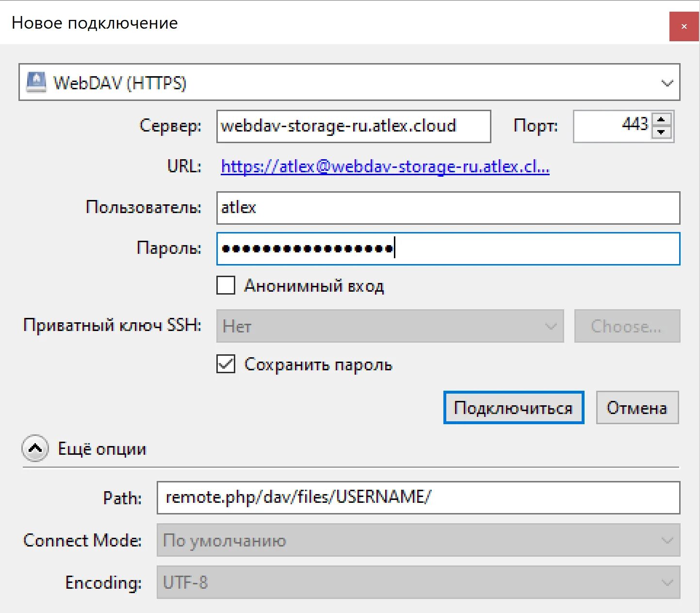The image size is (700, 613).
Task: Enable the Анонимный вход checkbox
Action: pyautogui.click(x=226, y=286)
